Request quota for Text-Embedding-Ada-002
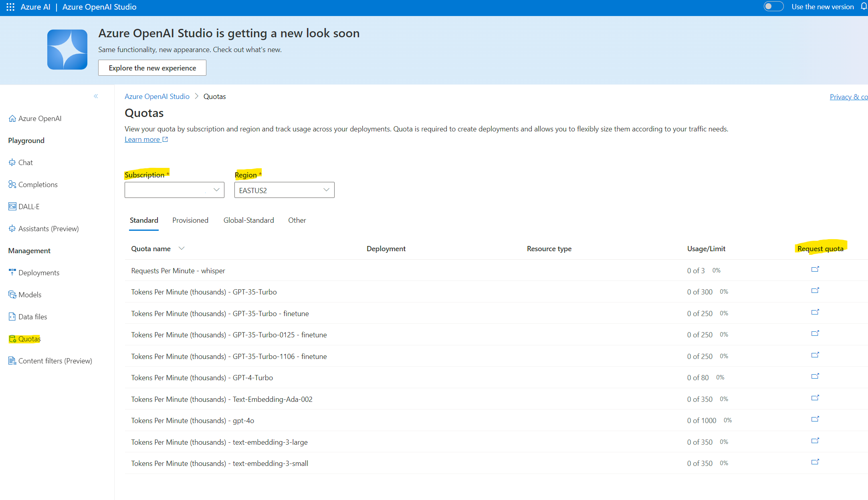The height and width of the screenshot is (500, 868). pos(815,398)
